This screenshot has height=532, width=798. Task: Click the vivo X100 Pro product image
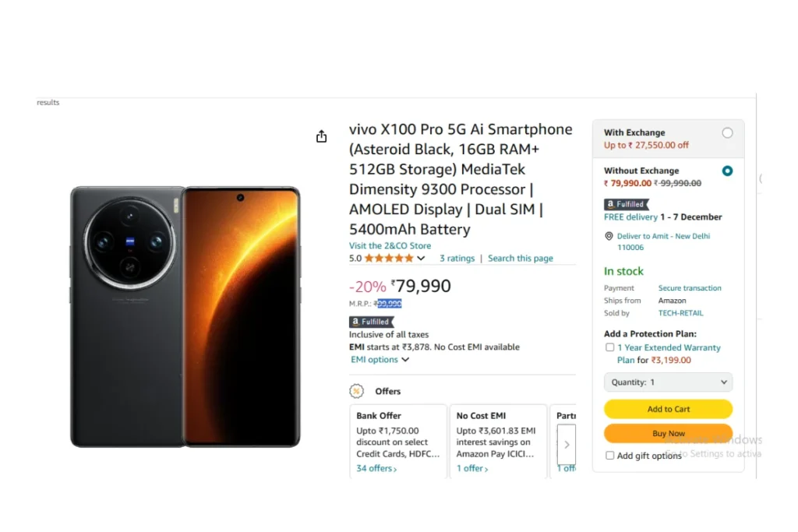click(x=185, y=317)
